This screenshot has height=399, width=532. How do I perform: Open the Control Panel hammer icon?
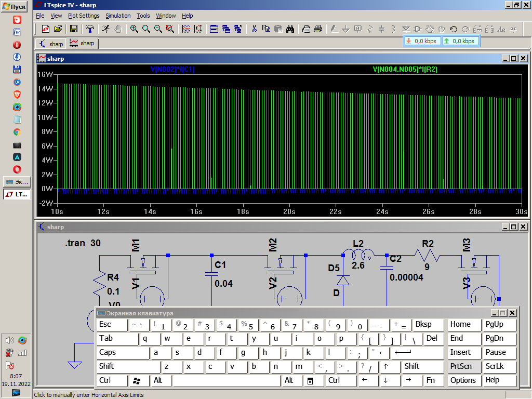[89, 29]
